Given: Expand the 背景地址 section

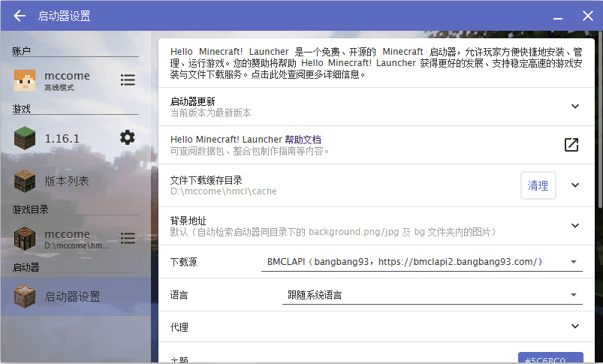Looking at the screenshot, I should [x=575, y=226].
